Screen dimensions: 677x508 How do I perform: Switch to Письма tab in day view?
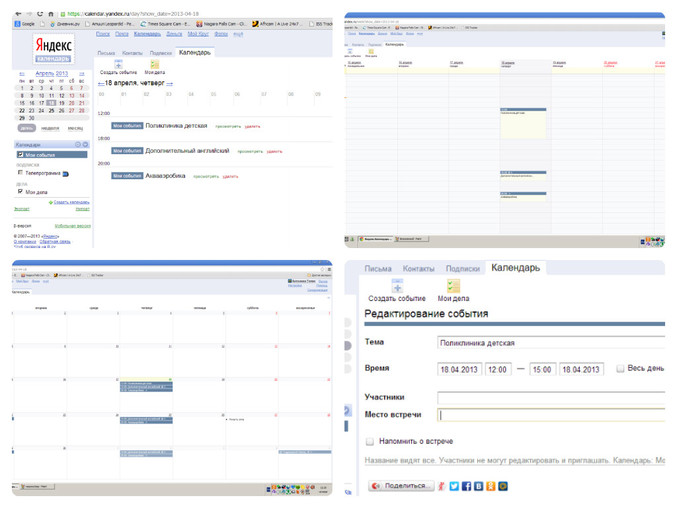point(106,53)
